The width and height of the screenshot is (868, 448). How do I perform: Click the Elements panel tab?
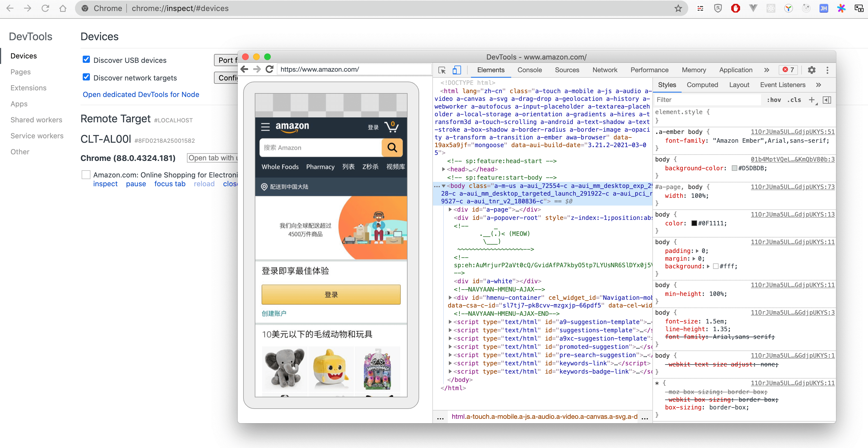pos(490,70)
